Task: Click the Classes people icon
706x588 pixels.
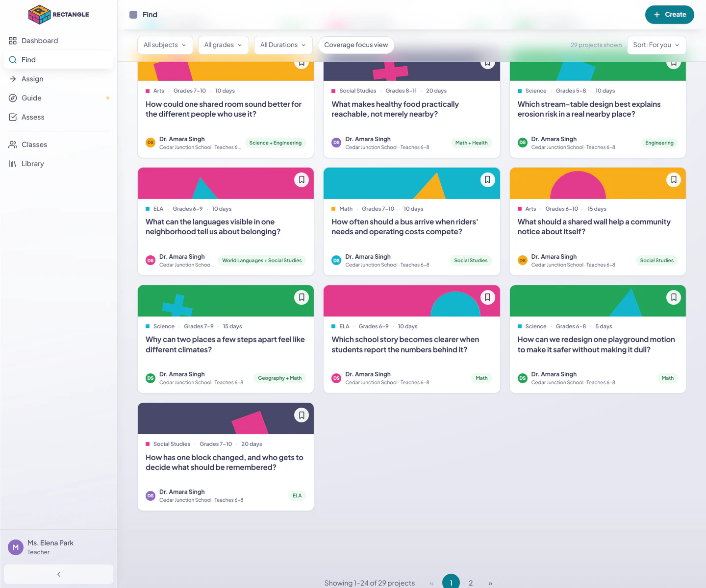Action: [x=13, y=145]
